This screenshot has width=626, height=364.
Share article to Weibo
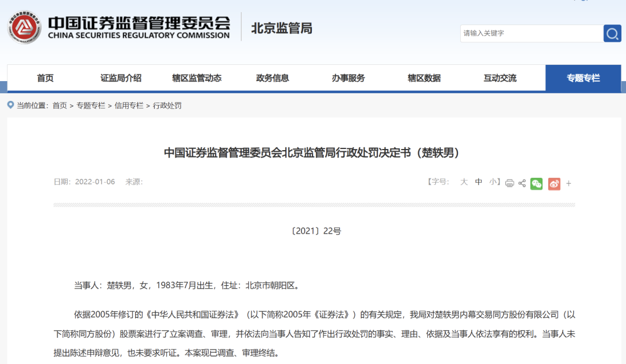tap(554, 184)
